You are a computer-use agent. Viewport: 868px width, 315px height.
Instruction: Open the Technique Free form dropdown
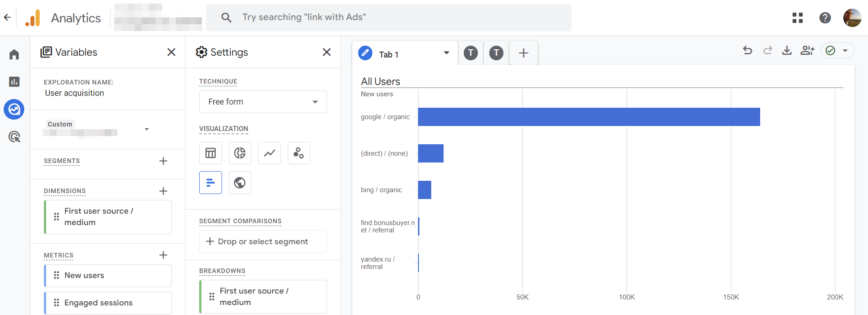(x=263, y=102)
